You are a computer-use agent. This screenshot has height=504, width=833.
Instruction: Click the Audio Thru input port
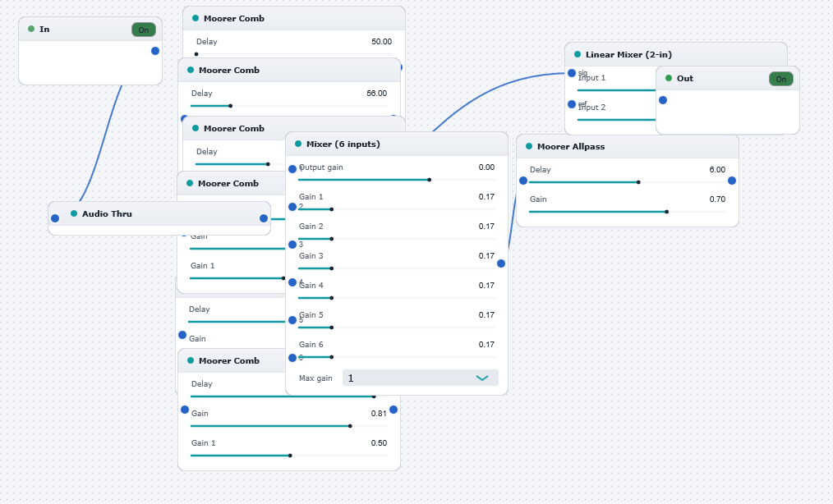pyautogui.click(x=55, y=218)
